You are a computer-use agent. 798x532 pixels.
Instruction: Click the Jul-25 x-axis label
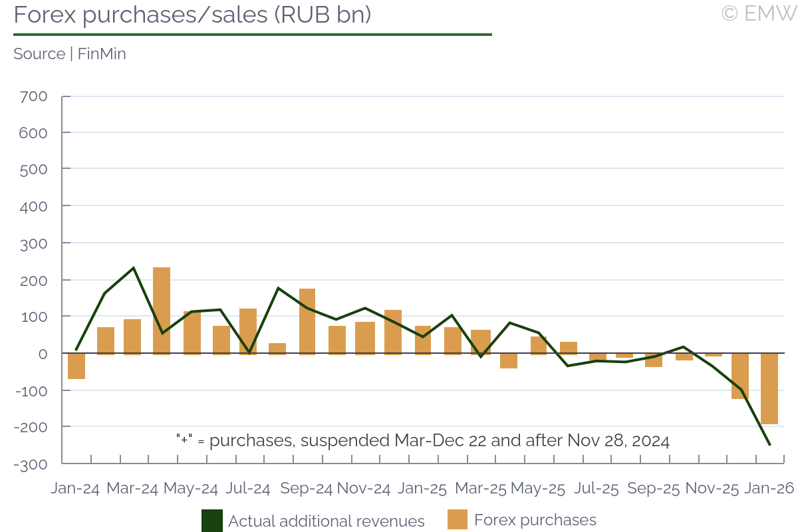(x=595, y=488)
